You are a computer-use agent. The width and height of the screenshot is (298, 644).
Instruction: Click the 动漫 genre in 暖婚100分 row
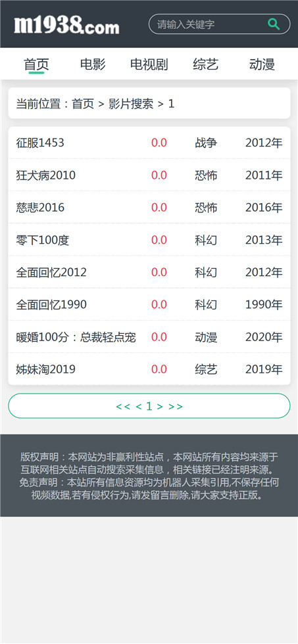206,336
